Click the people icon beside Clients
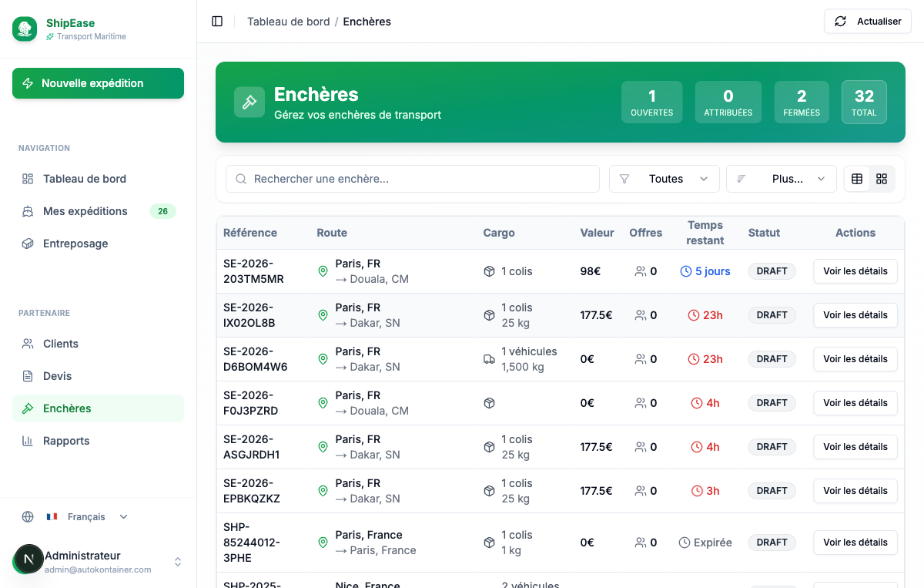This screenshot has width=924, height=588. (x=28, y=344)
